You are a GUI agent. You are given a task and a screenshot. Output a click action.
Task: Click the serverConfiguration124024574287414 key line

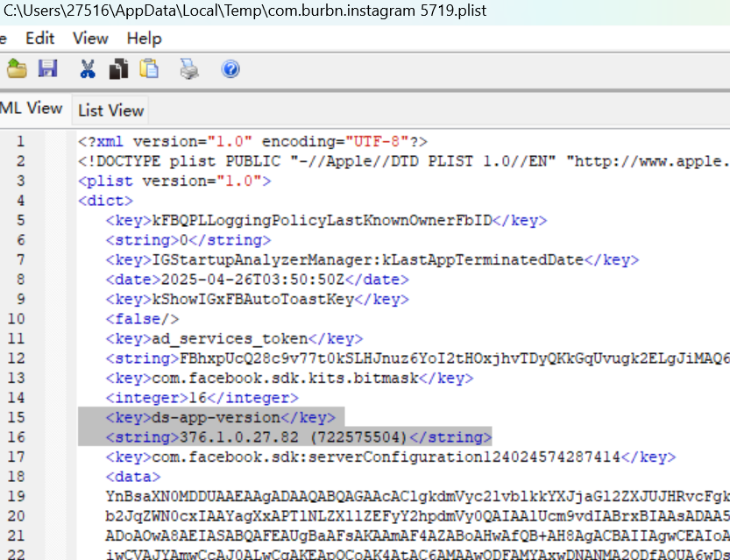pyautogui.click(x=391, y=457)
